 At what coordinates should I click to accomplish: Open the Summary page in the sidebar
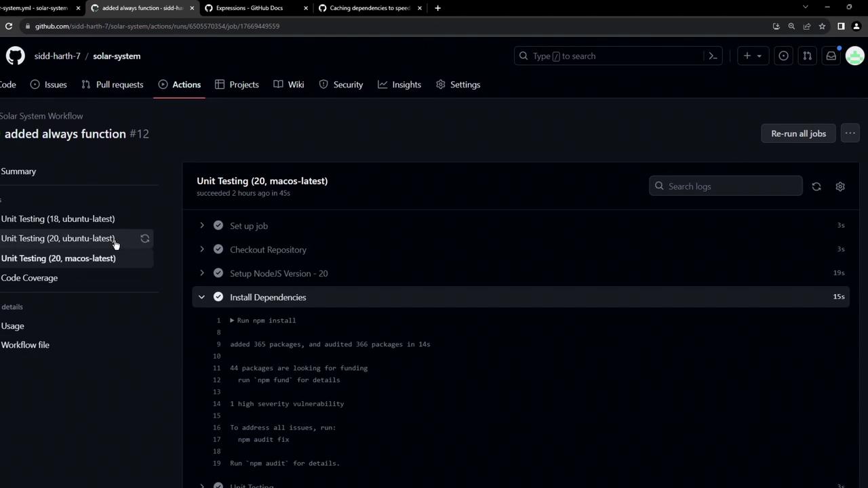coord(18,171)
